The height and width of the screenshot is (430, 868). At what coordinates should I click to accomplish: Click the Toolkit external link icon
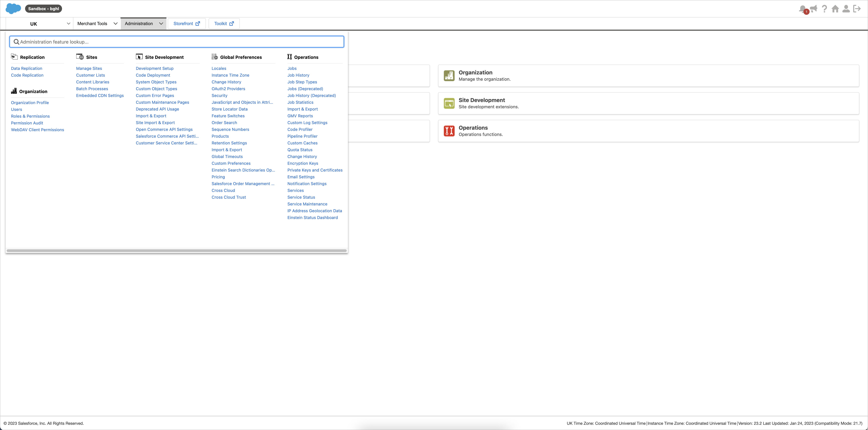coord(231,24)
